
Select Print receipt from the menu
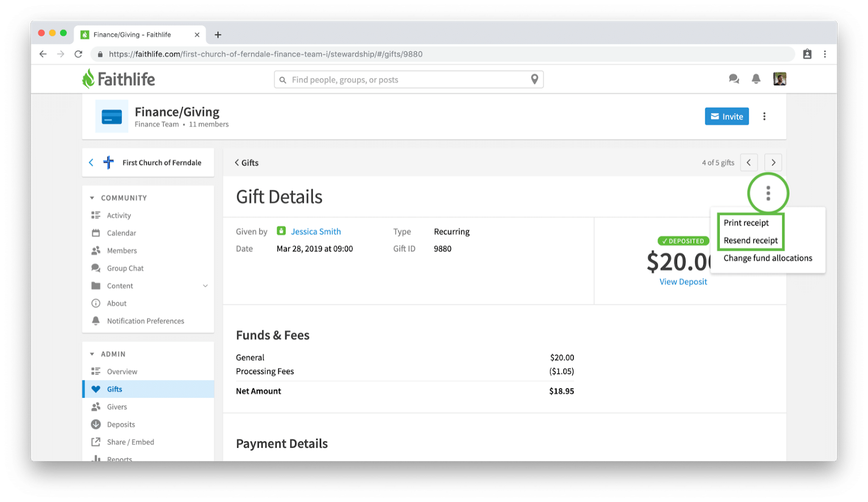click(746, 223)
